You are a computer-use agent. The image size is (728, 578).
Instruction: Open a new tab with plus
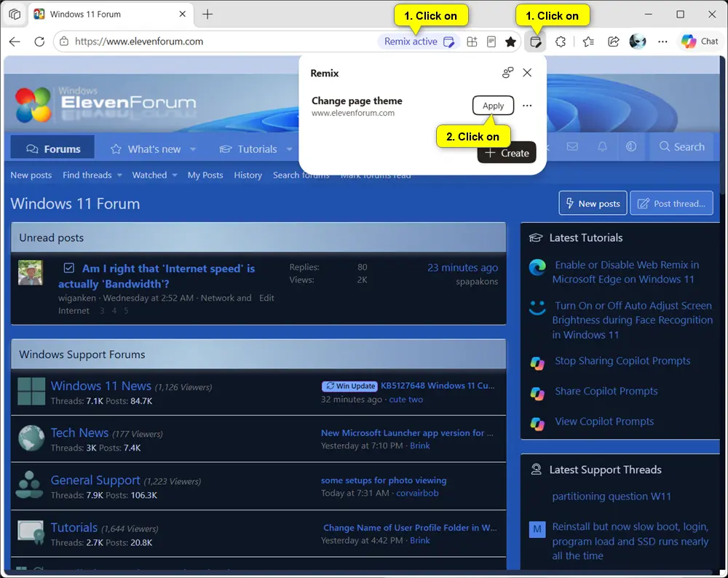(207, 15)
